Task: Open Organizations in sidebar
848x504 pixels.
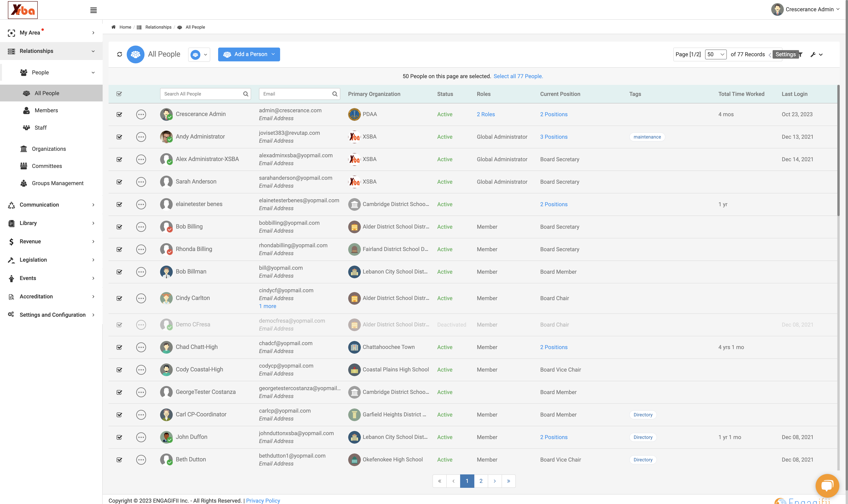Action: tap(49, 149)
